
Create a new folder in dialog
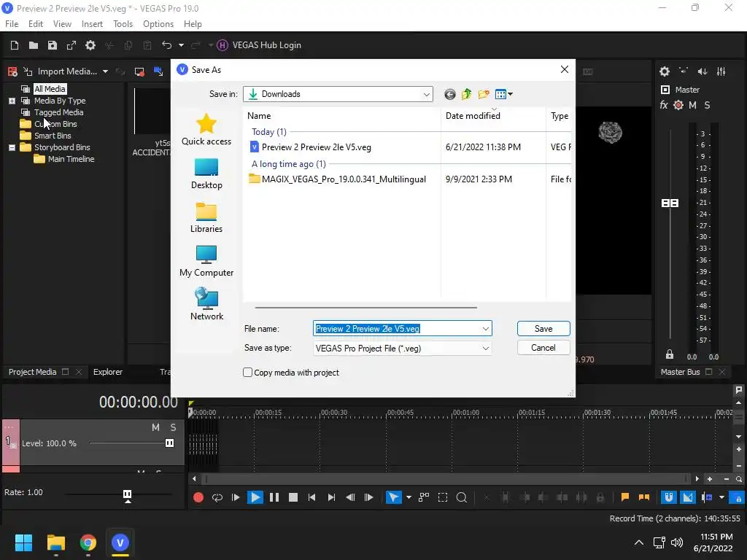[484, 94]
